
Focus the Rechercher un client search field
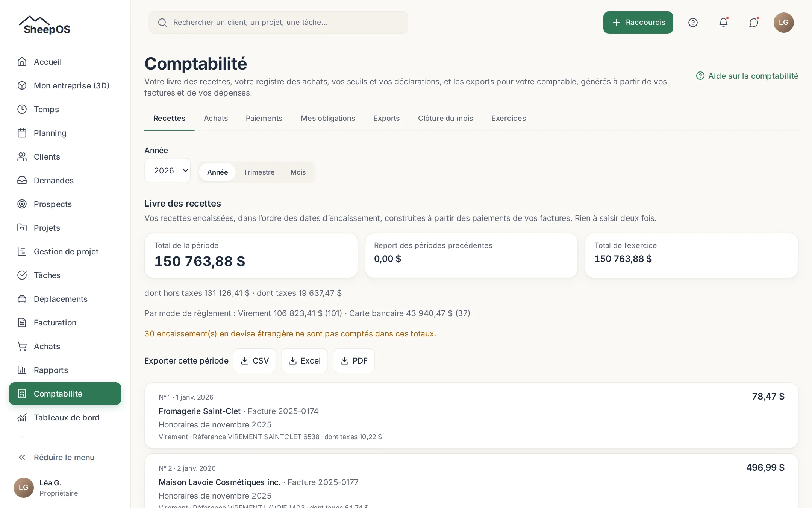(279, 23)
